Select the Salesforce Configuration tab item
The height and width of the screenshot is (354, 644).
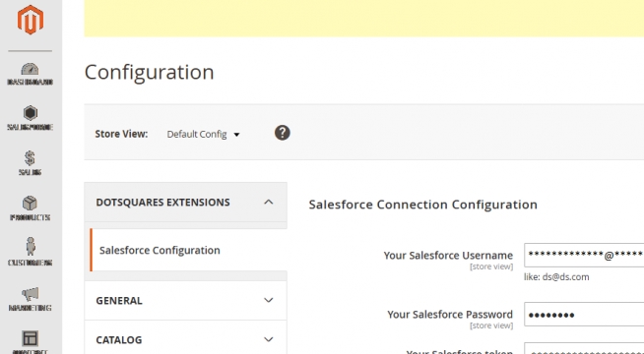click(188, 250)
